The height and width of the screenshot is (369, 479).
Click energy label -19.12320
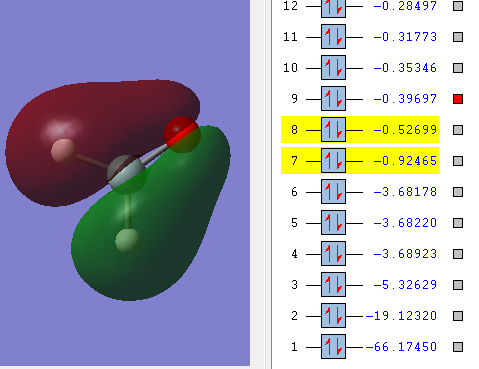point(401,316)
